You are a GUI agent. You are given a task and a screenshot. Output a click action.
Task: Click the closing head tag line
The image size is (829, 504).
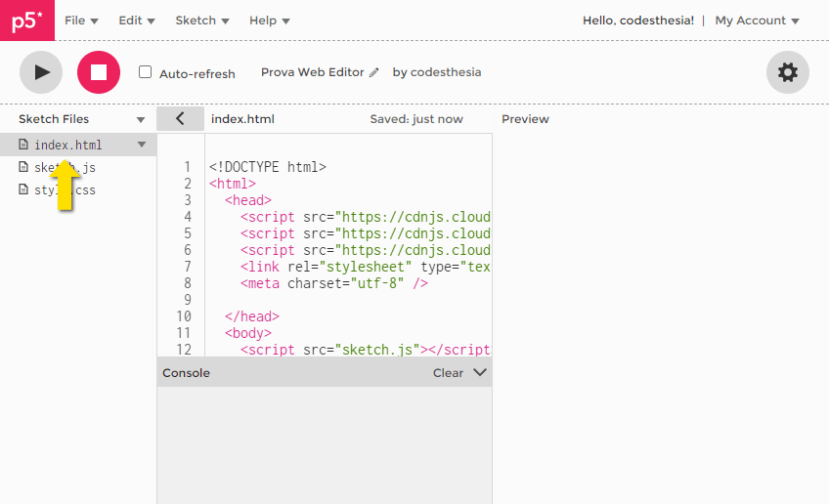pyautogui.click(x=251, y=316)
